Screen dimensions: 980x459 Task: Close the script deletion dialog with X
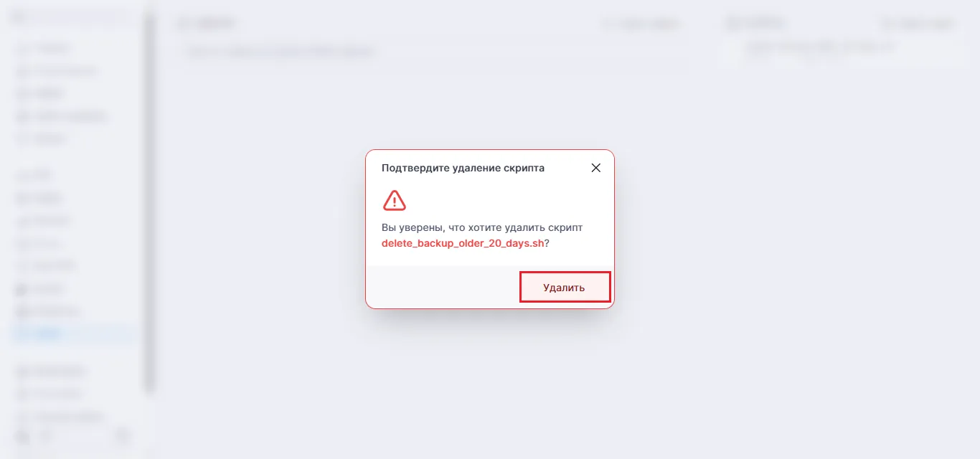[595, 168]
